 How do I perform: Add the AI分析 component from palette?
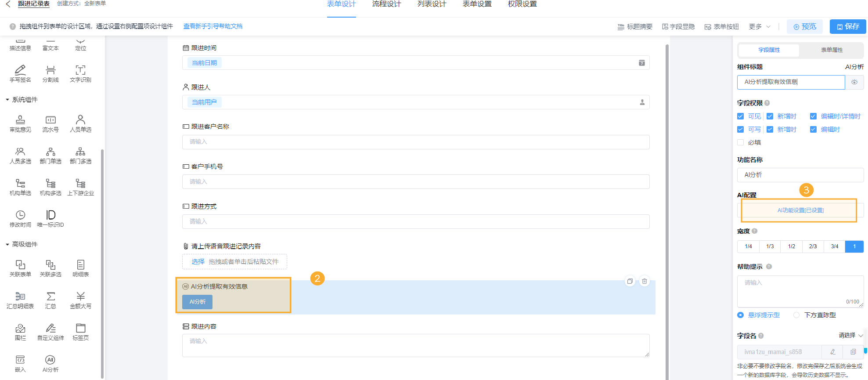coord(50,364)
